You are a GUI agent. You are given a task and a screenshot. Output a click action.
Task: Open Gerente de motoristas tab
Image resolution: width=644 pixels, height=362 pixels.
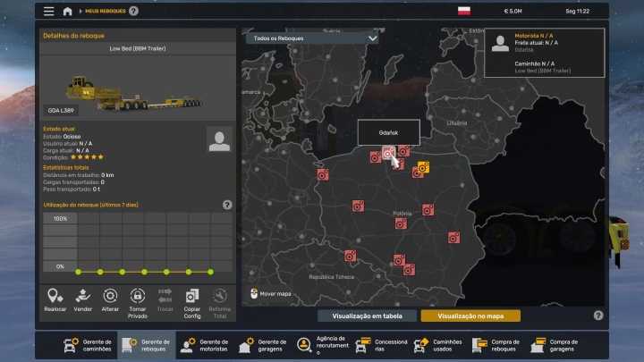click(x=205, y=345)
